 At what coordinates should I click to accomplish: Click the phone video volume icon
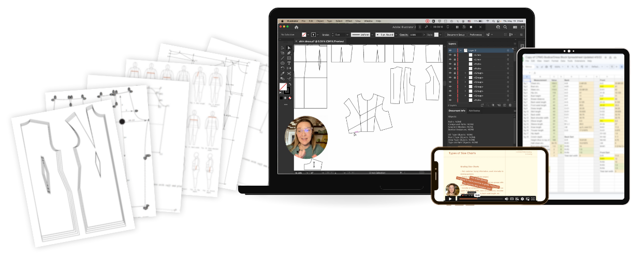point(506,199)
